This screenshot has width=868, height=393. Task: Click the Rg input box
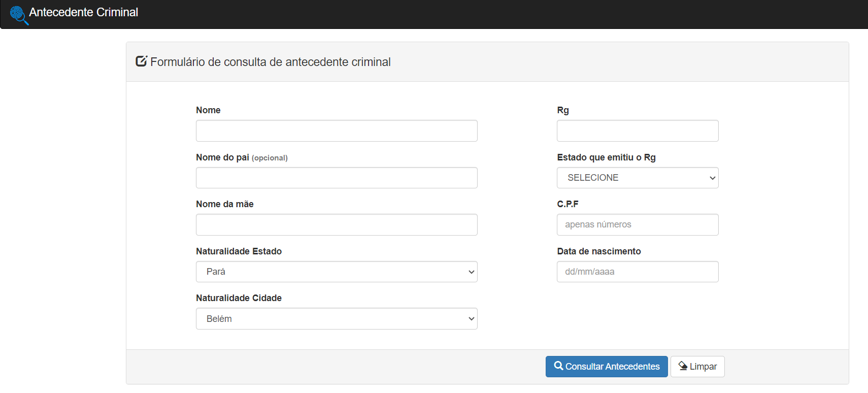(637, 131)
